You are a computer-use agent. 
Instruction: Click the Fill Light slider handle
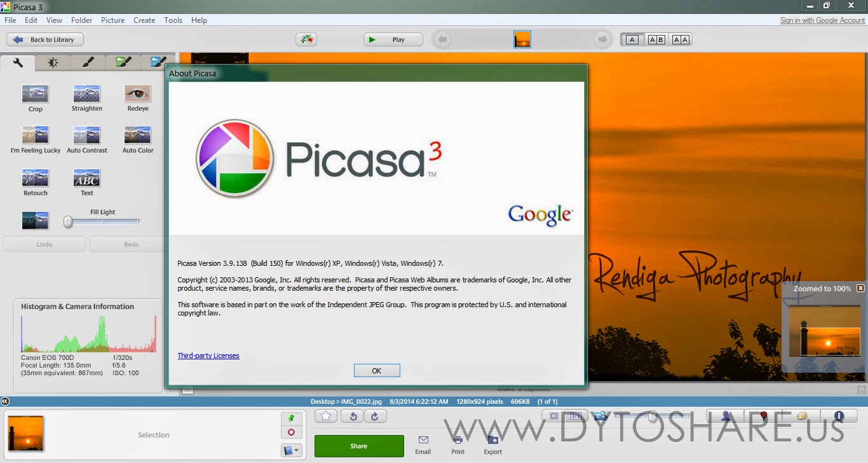tap(68, 221)
